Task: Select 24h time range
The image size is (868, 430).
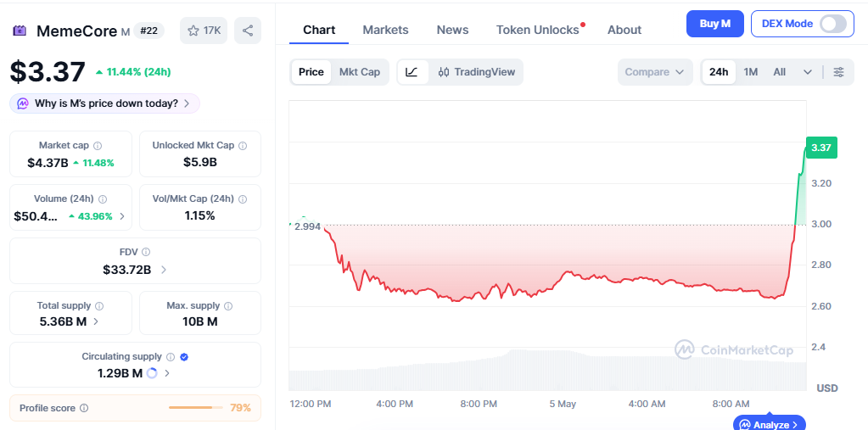Action: pos(719,72)
